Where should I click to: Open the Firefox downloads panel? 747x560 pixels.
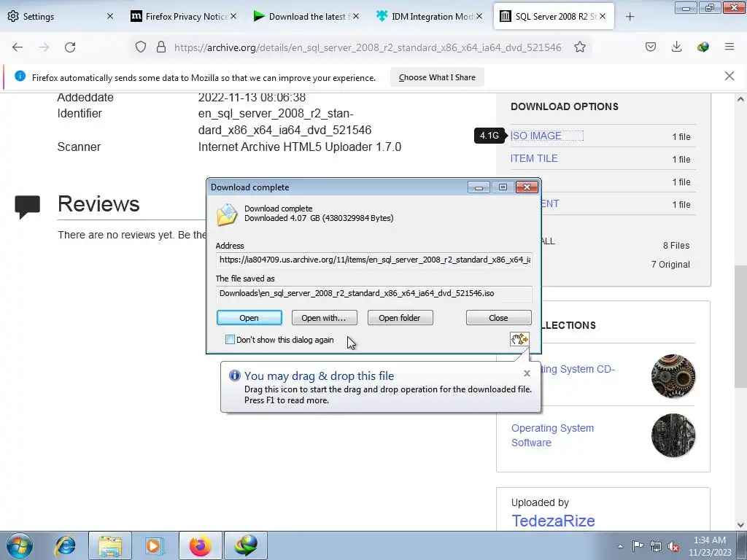click(676, 47)
